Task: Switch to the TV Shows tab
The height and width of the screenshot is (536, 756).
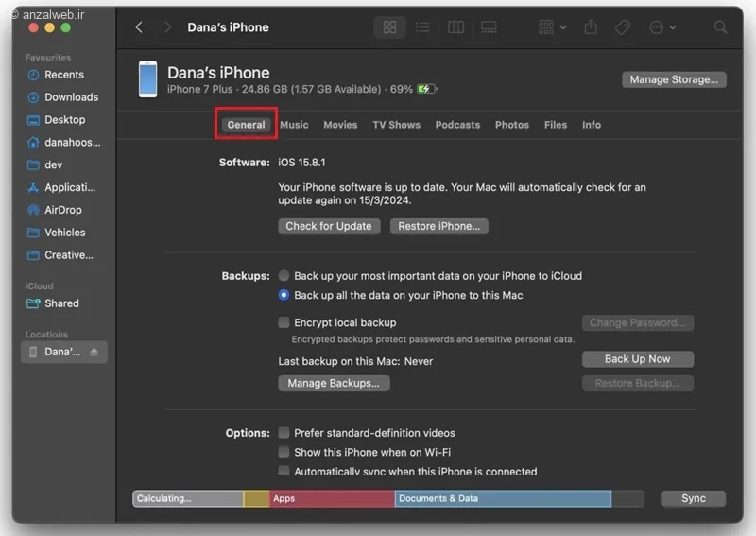Action: (x=396, y=125)
